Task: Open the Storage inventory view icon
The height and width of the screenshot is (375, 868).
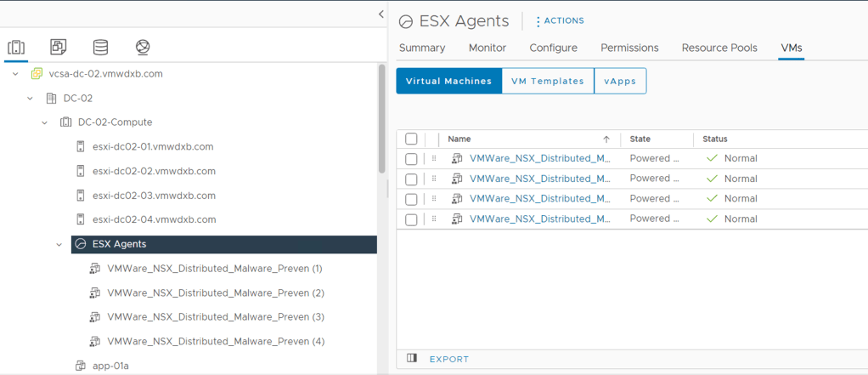Action: click(100, 47)
